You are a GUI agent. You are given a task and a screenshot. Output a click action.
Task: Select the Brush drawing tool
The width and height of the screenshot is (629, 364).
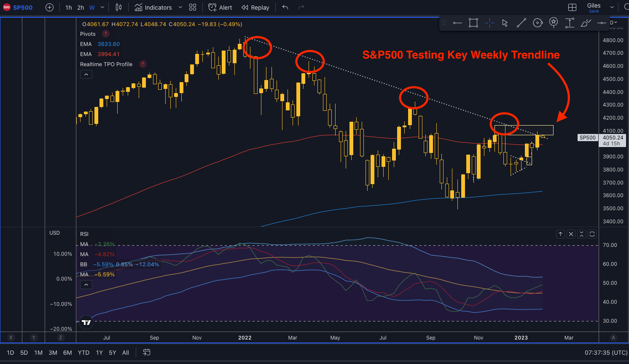click(x=586, y=23)
